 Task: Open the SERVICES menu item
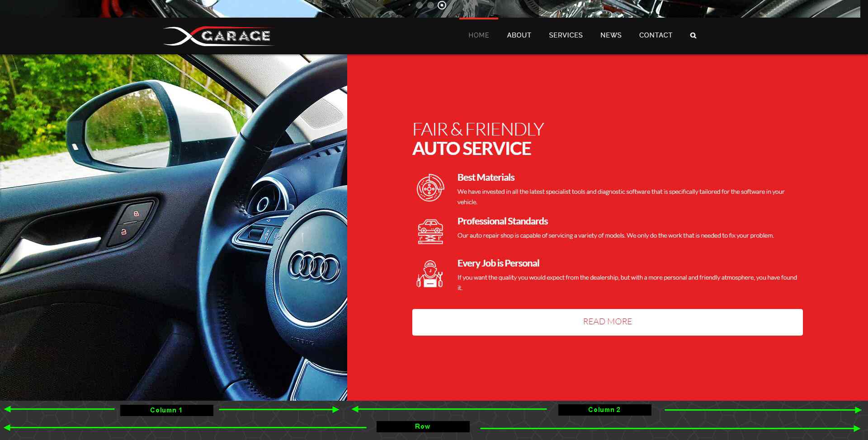pyautogui.click(x=566, y=35)
